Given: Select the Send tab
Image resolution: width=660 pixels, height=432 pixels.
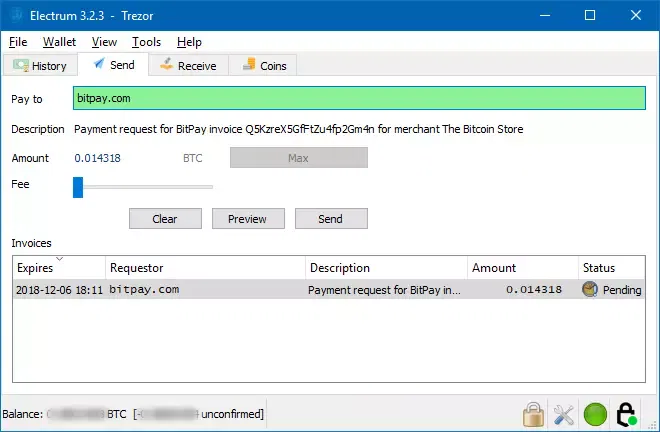Looking at the screenshot, I should (114, 65).
